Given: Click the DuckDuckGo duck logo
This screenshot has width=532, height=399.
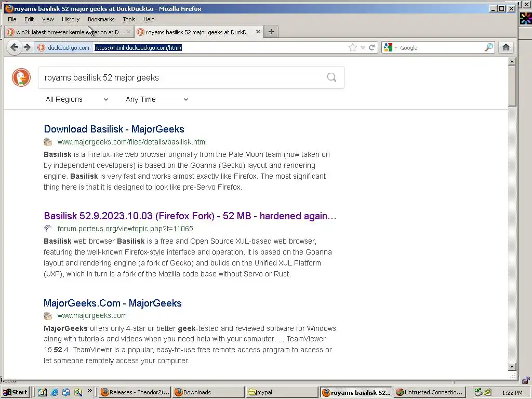Looking at the screenshot, I should pyautogui.click(x=21, y=77).
